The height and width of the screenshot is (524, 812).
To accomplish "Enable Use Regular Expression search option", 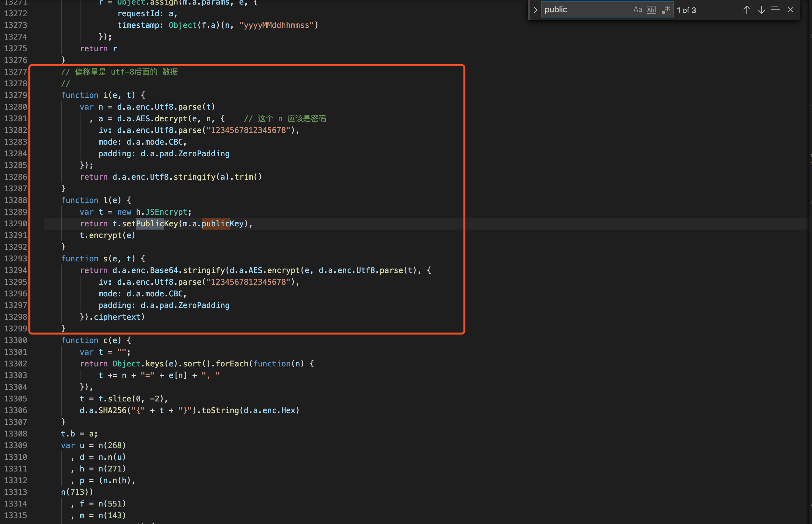I will (x=666, y=10).
